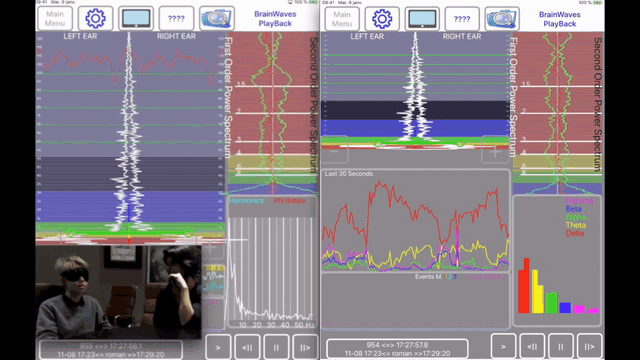Zoom in spectrum with plus button

click(495, 151)
